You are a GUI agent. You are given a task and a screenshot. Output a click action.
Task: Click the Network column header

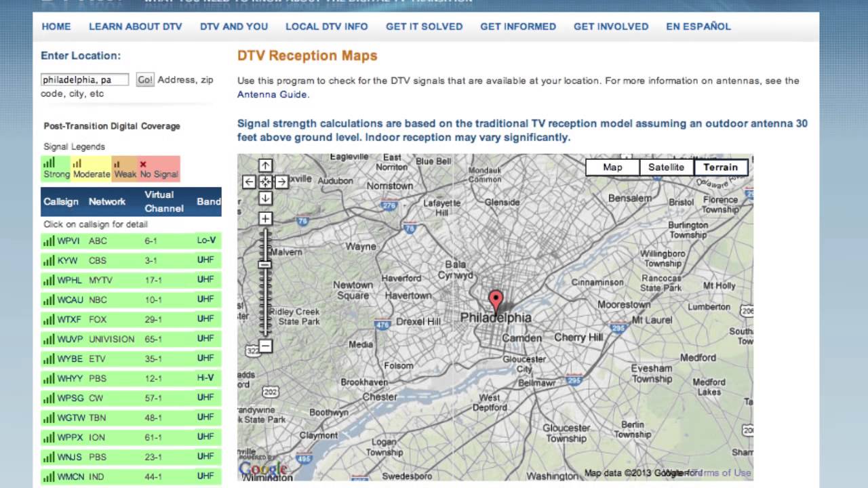[x=107, y=201]
